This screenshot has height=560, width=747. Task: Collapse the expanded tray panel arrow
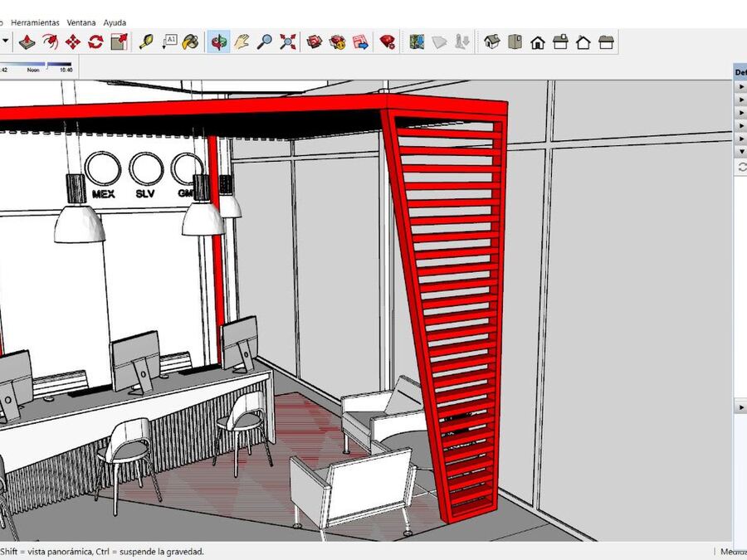[x=741, y=152]
